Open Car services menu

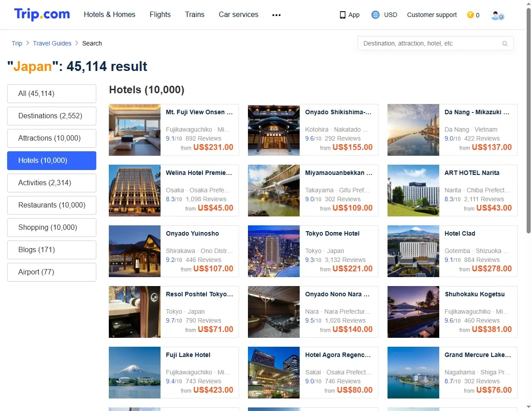tap(239, 15)
